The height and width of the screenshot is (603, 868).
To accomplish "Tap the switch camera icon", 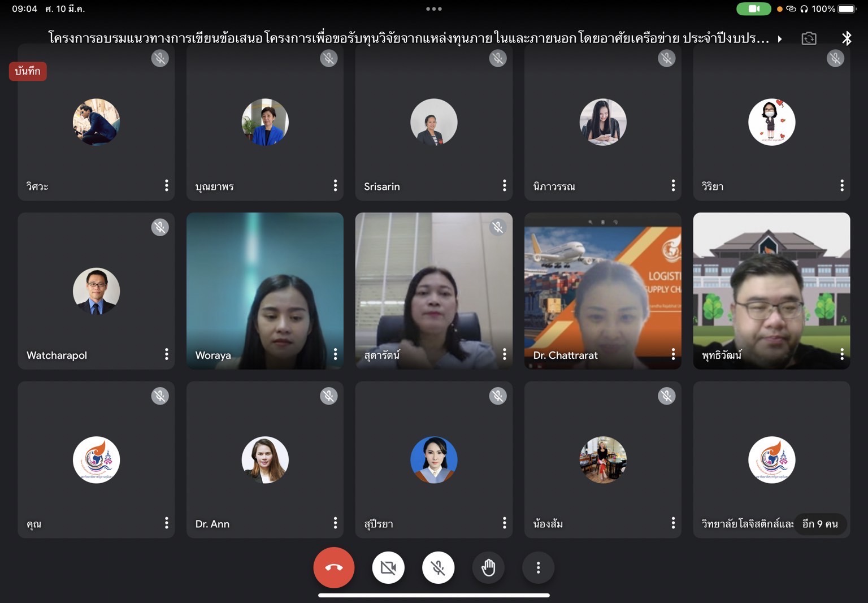I will click(x=809, y=38).
